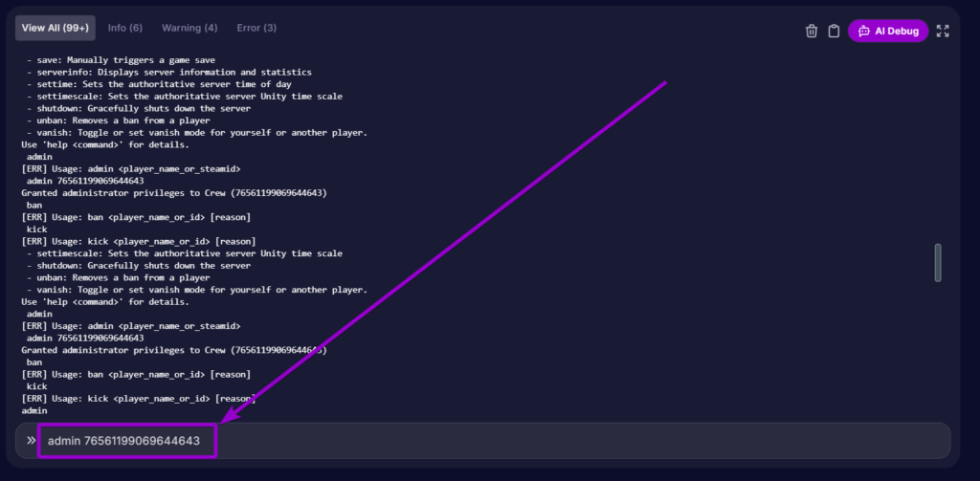Click the last '[ERR] Usage: kick' log line
980x481 pixels.
(x=138, y=399)
